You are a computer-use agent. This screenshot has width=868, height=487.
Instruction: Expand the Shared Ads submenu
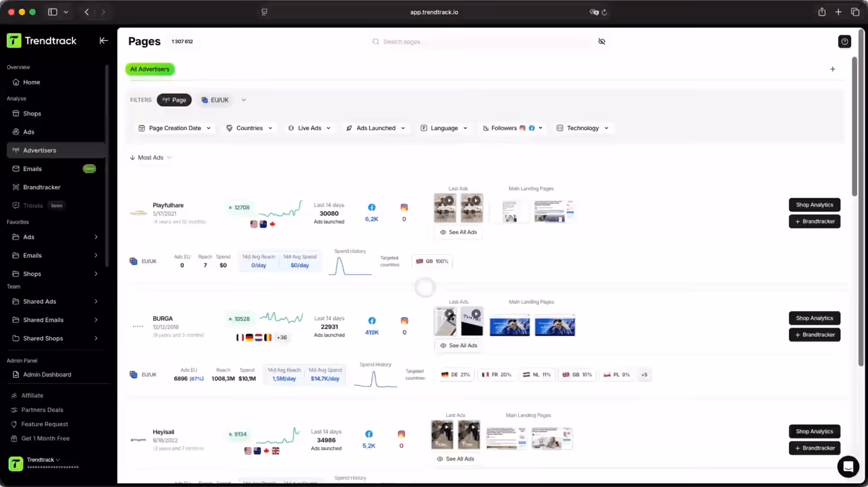96,301
